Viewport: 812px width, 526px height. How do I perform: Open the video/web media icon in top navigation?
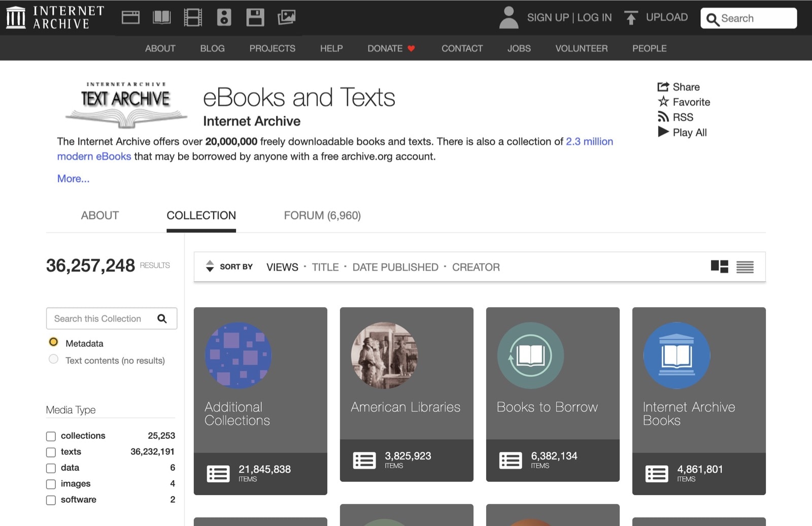[x=130, y=17]
